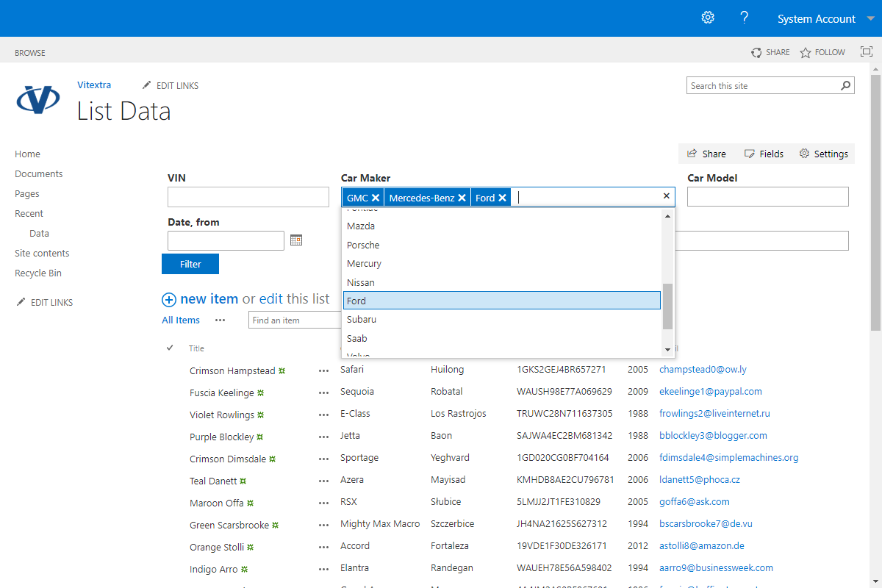Remove the GMC tag
This screenshot has height=588, width=882.
(376, 198)
